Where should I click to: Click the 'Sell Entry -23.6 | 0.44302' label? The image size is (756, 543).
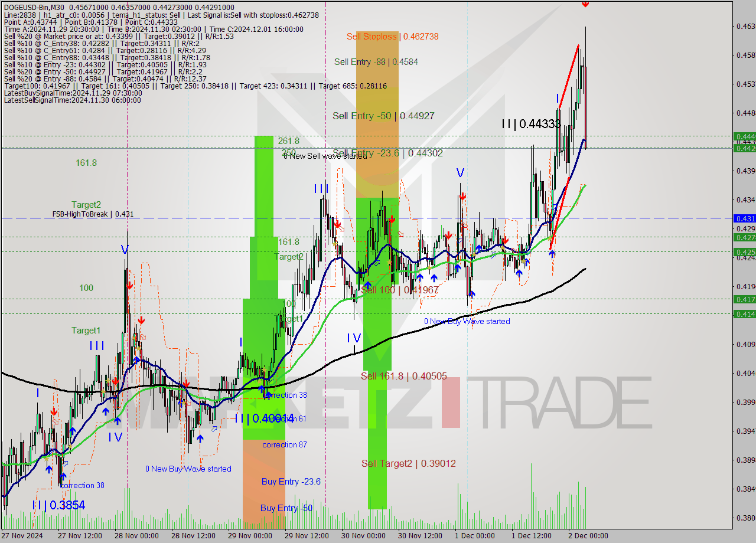pyautogui.click(x=387, y=153)
